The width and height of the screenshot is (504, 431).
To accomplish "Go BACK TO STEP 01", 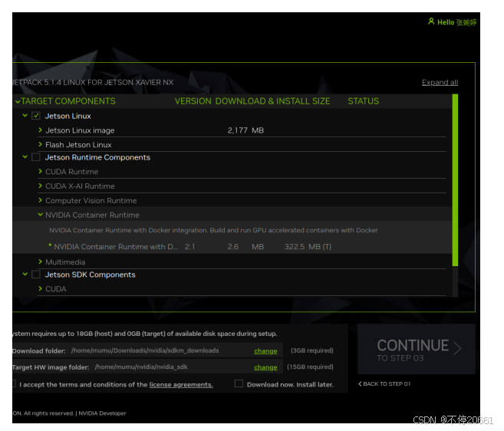I will click(x=384, y=383).
